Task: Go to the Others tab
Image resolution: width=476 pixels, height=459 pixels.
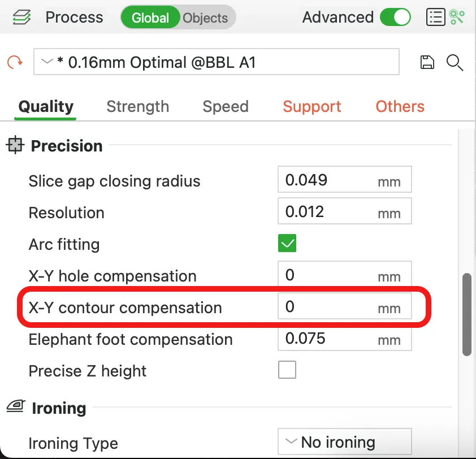Action: coord(400,106)
